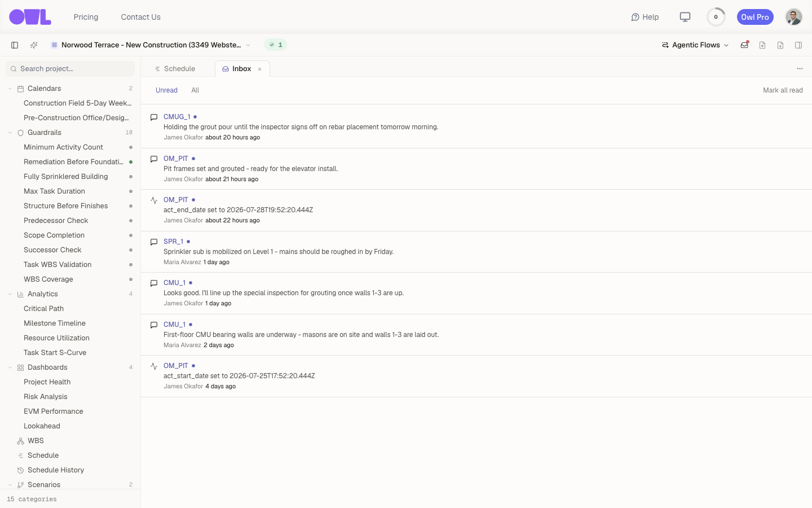Click comment icon on pit frames message
Screen dimensions: 812x508
[154, 159]
